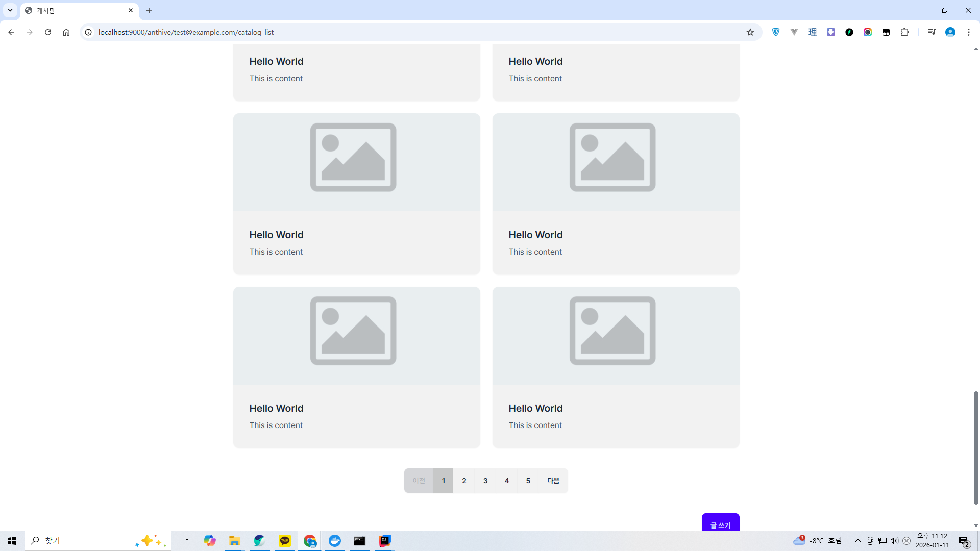This screenshot has width=980, height=551.
Task: Go to page 5 in pagination
Action: pyautogui.click(x=528, y=481)
